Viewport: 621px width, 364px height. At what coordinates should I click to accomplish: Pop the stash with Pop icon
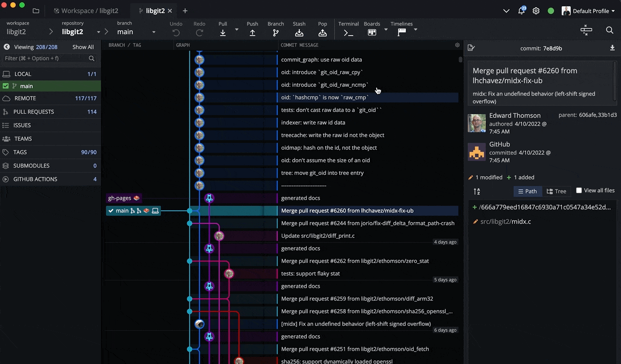point(322,32)
